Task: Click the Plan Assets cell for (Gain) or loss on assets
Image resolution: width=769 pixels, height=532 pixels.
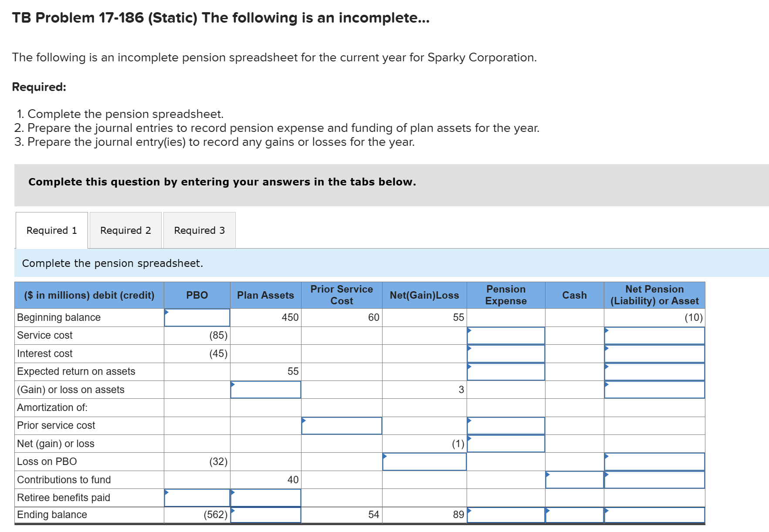Action: point(266,390)
